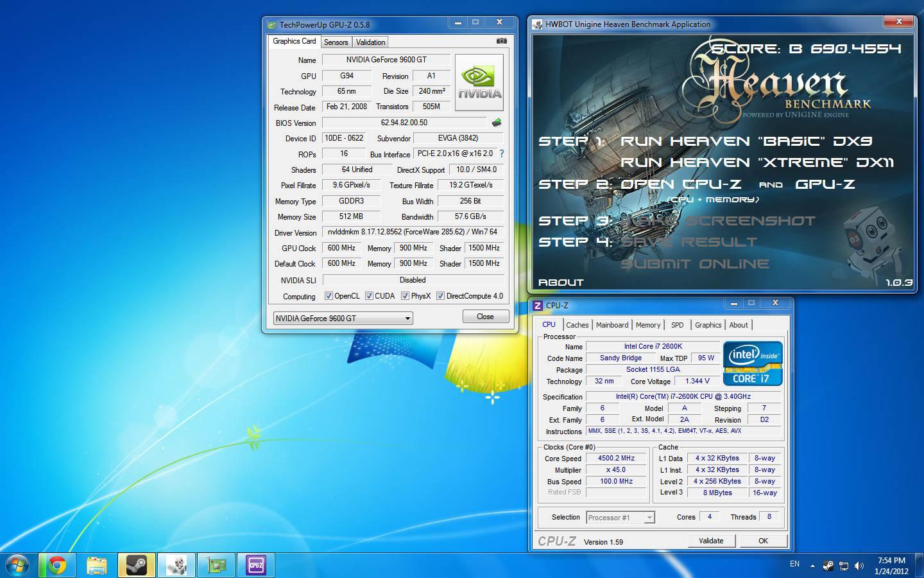Click the HWBOT window title bar icon

[538, 24]
